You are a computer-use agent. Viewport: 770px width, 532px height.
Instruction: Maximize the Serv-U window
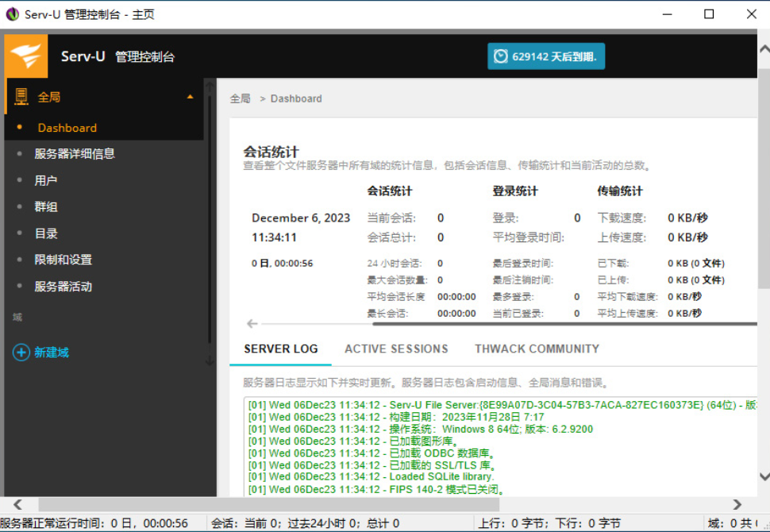(x=709, y=14)
